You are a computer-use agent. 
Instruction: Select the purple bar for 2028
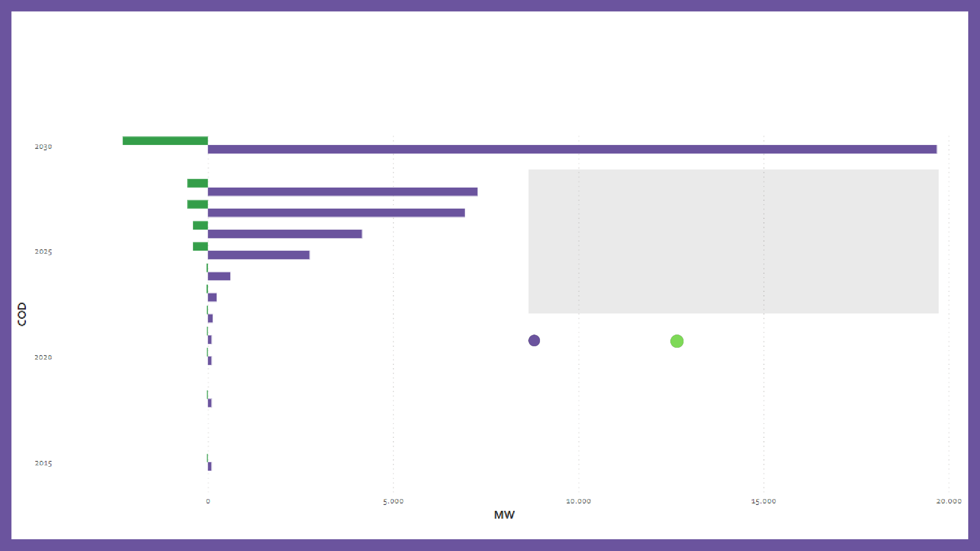pos(343,192)
